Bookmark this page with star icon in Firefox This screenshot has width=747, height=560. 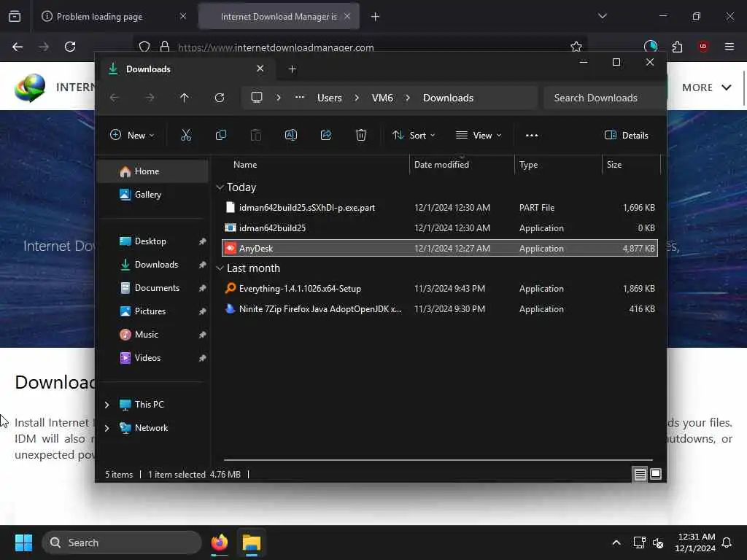(x=576, y=47)
